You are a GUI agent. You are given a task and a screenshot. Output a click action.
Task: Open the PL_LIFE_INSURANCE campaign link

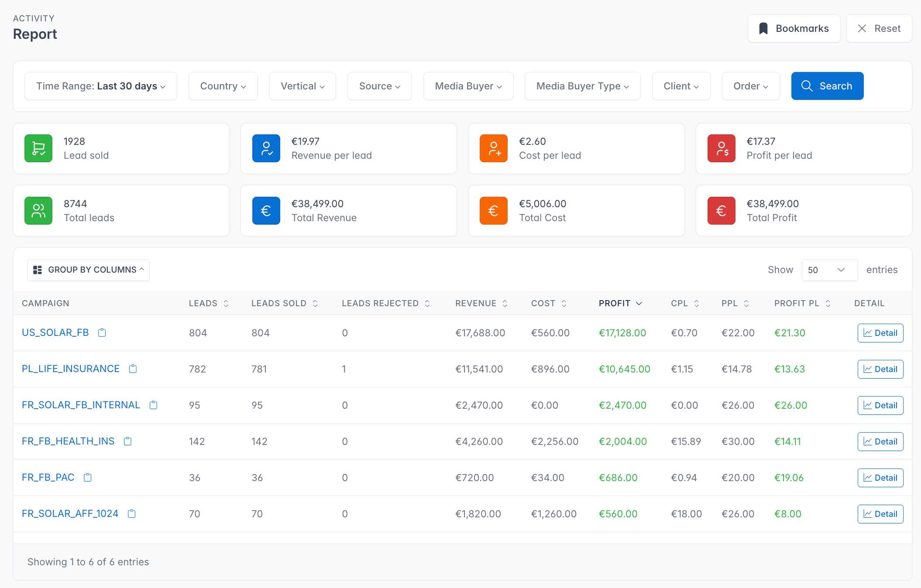pyautogui.click(x=71, y=369)
